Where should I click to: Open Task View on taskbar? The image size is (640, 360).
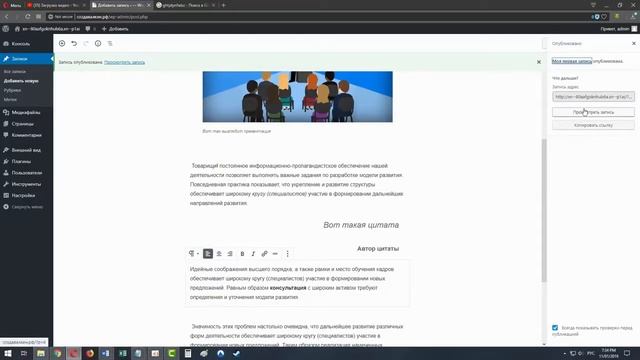tap(24, 353)
